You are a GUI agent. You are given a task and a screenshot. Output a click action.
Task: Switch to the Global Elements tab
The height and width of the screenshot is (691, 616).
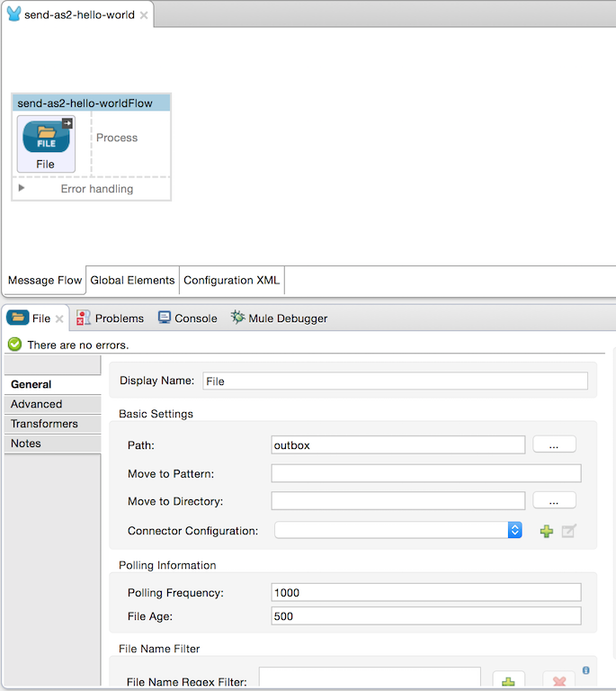[x=132, y=280]
